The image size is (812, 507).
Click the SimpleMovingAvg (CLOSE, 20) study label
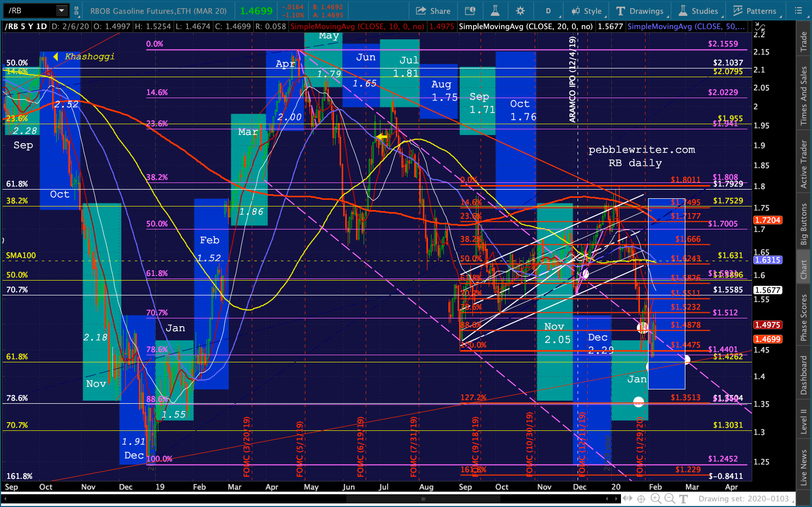[x=526, y=27]
